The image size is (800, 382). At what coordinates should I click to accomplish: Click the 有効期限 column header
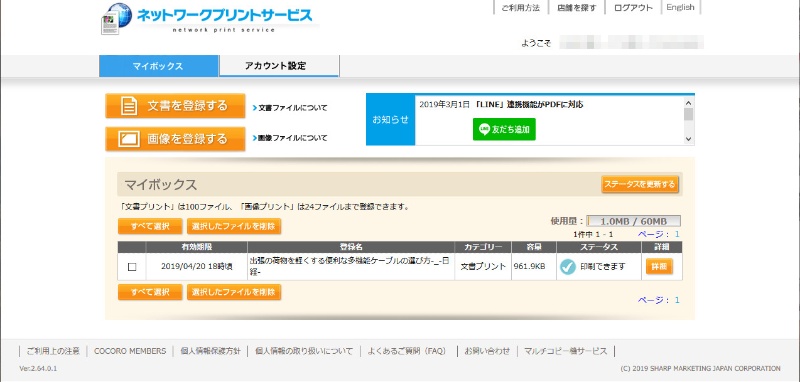click(x=196, y=247)
